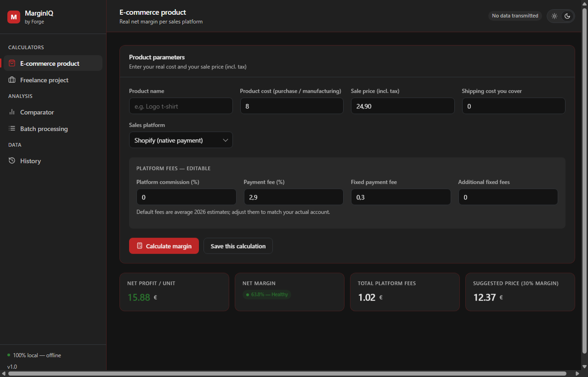Click the Real net margin per sales platform subtitle
Image resolution: width=588 pixels, height=377 pixels.
coord(161,22)
